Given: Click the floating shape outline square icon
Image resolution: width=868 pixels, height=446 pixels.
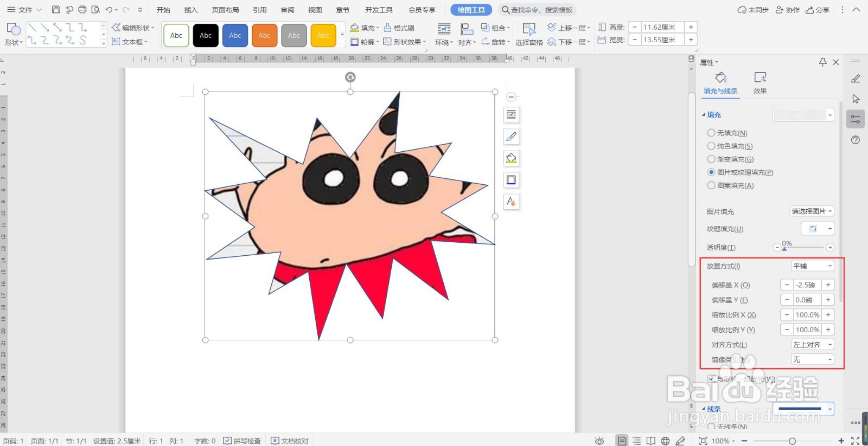Looking at the screenshot, I should click(x=511, y=180).
